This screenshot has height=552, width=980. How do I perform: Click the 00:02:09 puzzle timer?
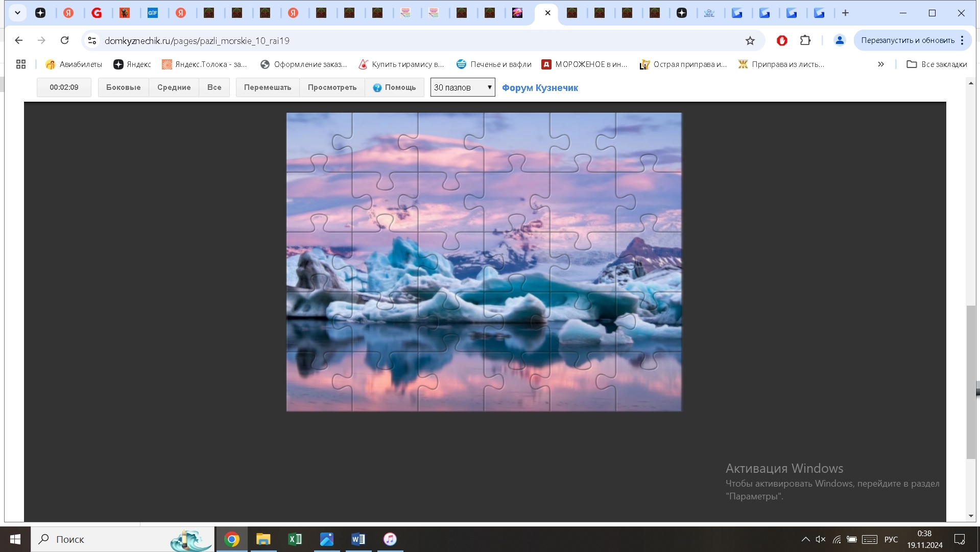[x=64, y=87]
